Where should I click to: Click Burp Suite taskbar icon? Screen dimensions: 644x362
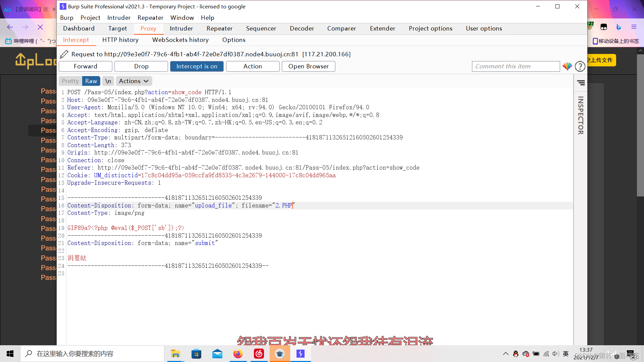[301, 354]
